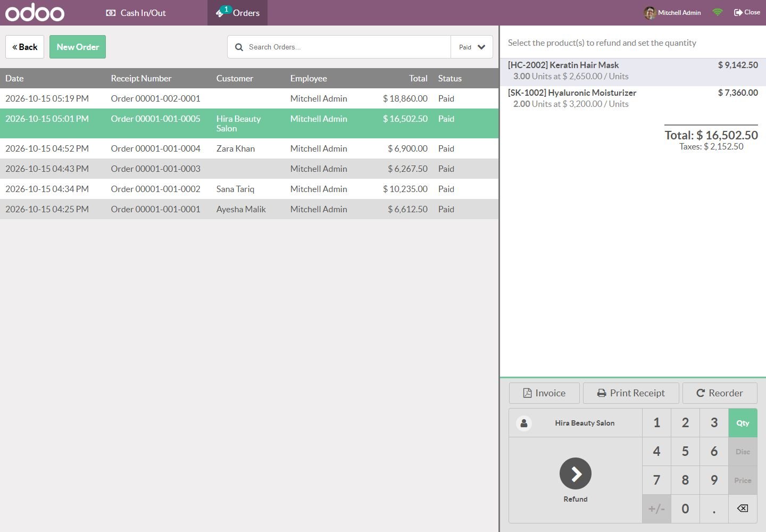Select Ayesha Malik's order row

point(249,209)
